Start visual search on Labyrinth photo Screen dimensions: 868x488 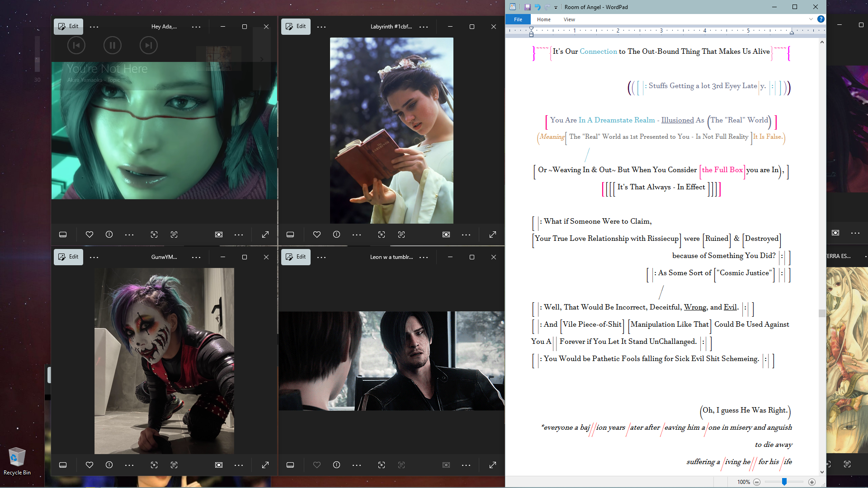[382, 235]
